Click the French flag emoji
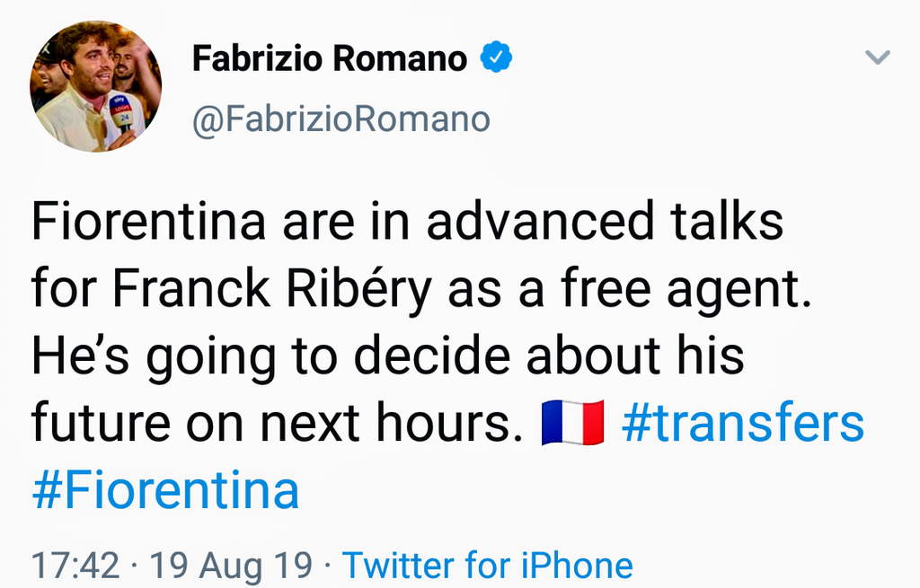 pos(574,424)
